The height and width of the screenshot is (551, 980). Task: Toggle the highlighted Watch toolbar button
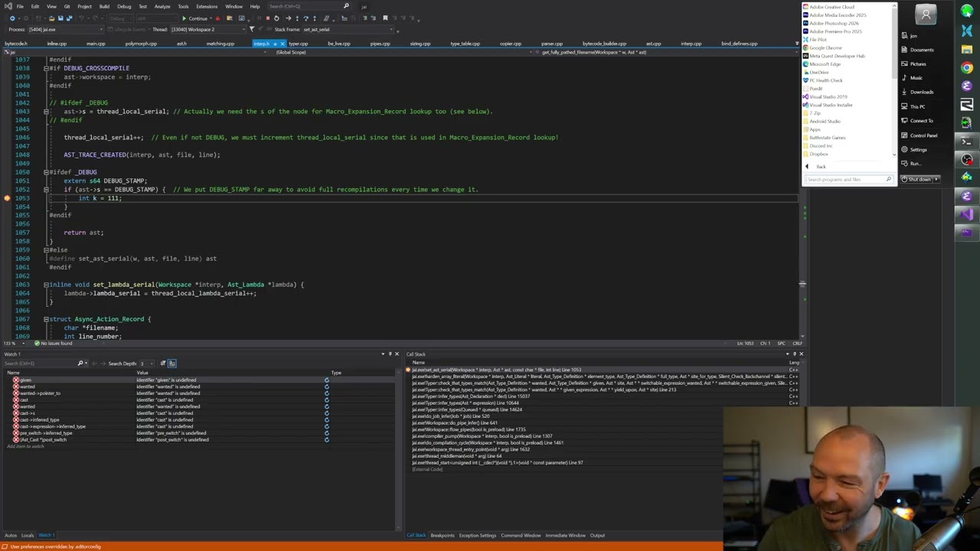tap(172, 364)
